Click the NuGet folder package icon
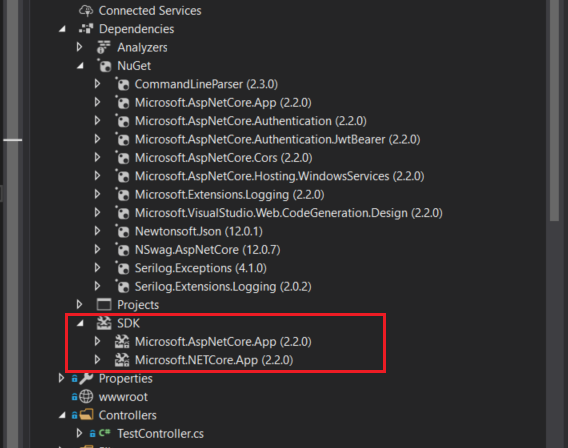The height and width of the screenshot is (448, 568). pos(104,66)
